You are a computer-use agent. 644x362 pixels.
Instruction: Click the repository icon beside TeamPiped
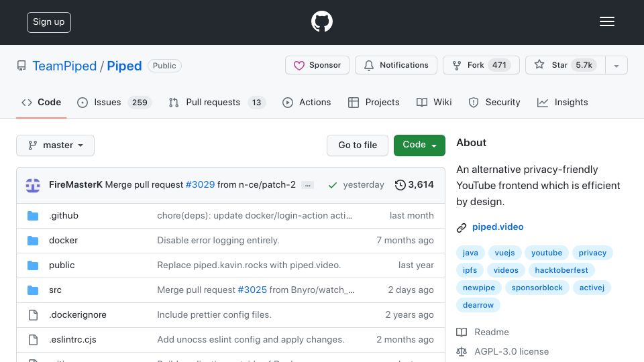click(x=21, y=66)
